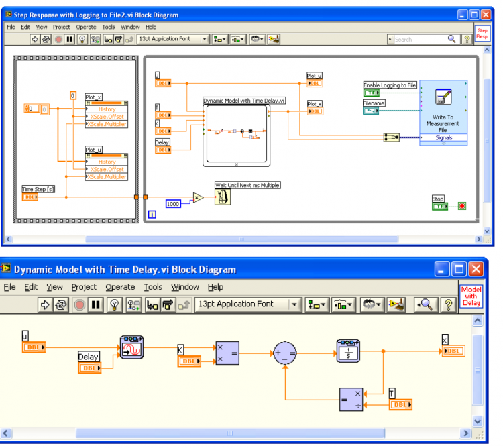Open File menu in Step Response window
This screenshot has width=503, height=448.
pyautogui.click(x=11, y=27)
